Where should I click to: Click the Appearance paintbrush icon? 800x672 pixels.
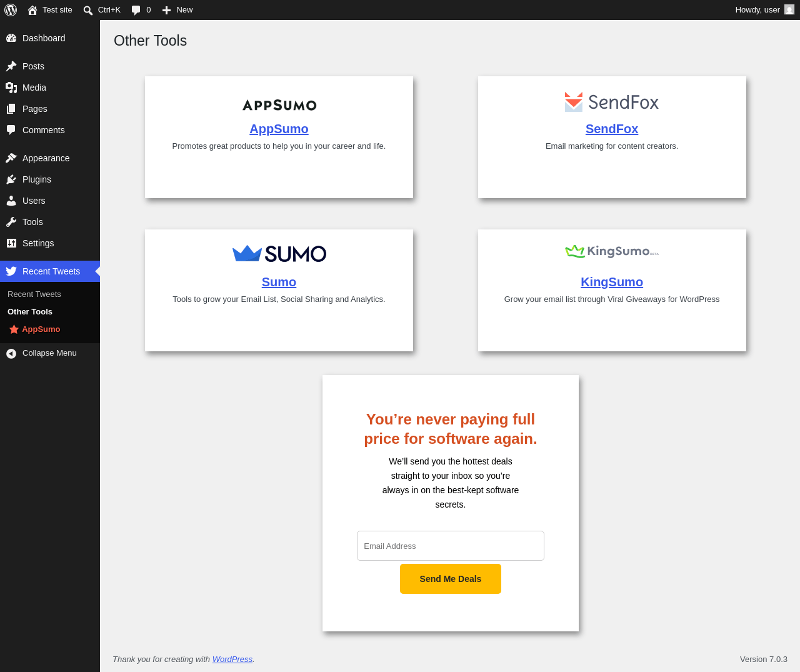(x=11, y=158)
